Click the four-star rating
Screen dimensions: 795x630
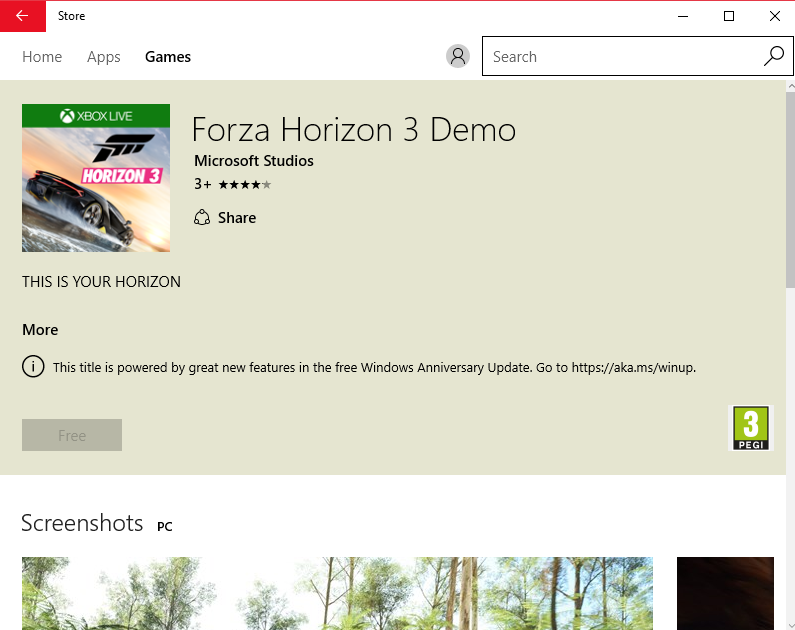245,184
